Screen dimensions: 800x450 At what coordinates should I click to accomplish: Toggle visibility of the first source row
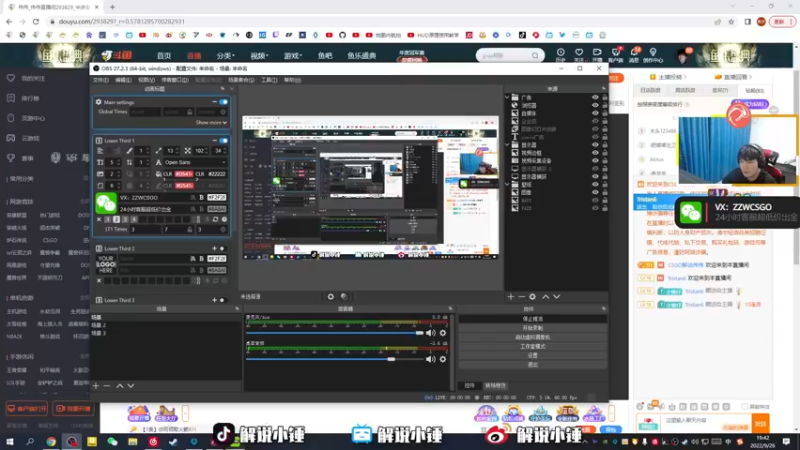[595, 97]
